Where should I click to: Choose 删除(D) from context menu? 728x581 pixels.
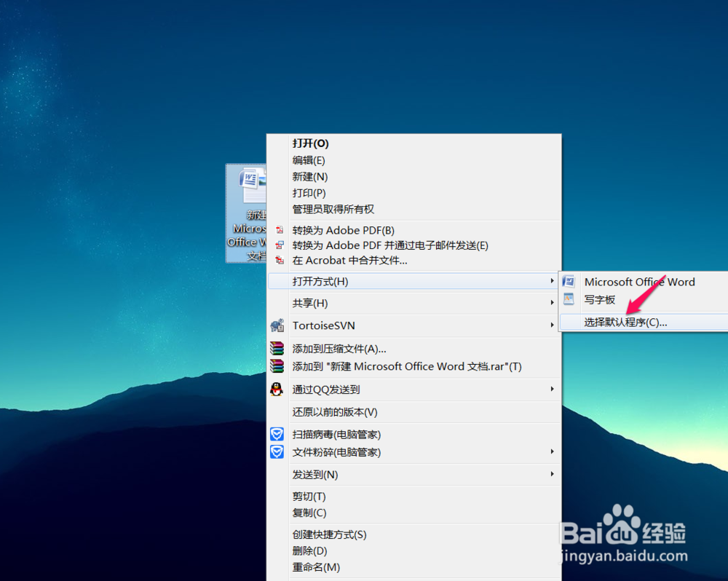click(x=414, y=551)
